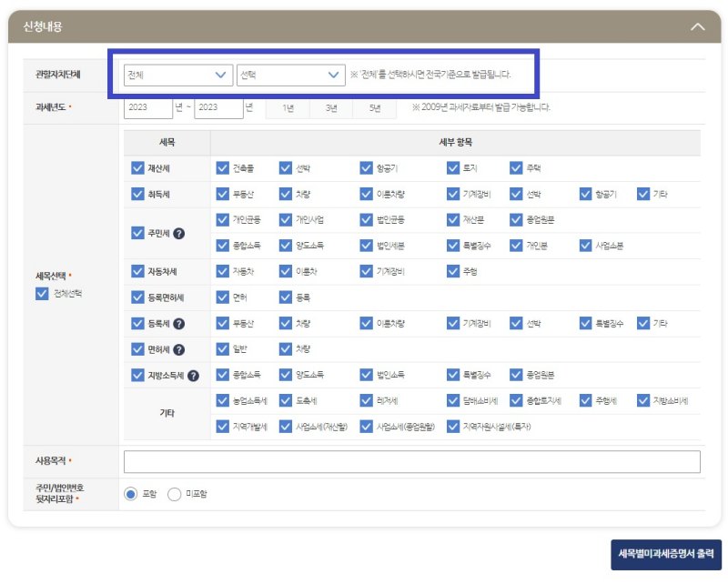728x584 pixels.
Task: Toggle the 개인사업 checkbox
Action: (x=286, y=219)
